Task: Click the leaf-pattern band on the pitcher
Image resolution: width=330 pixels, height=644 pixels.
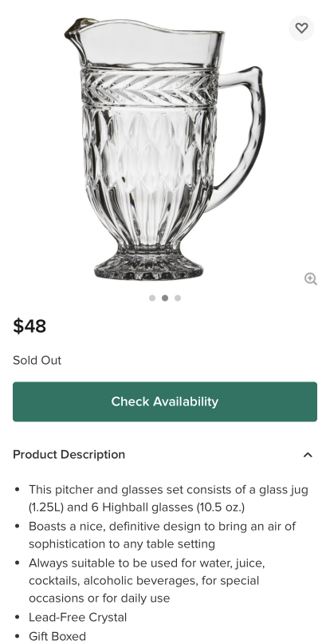Action: coord(149,88)
